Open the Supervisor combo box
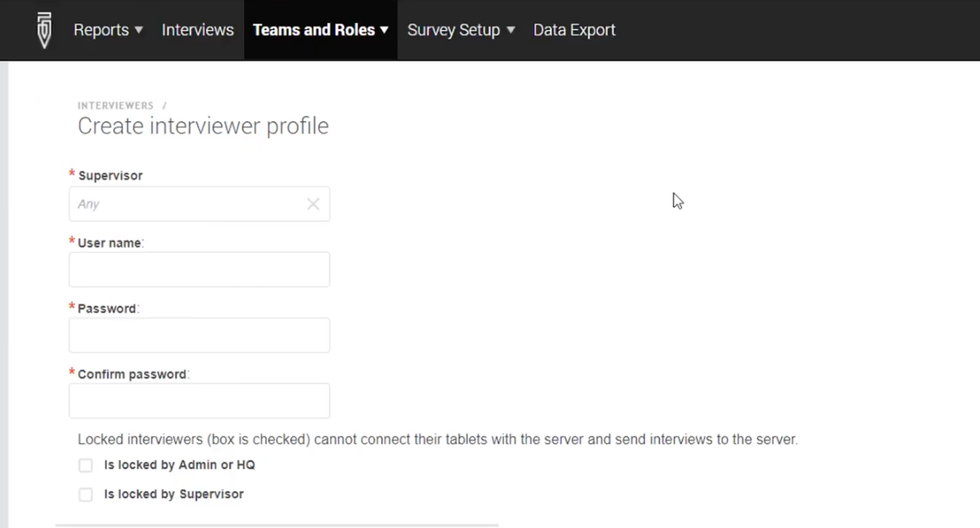The image size is (980, 528). click(188, 204)
